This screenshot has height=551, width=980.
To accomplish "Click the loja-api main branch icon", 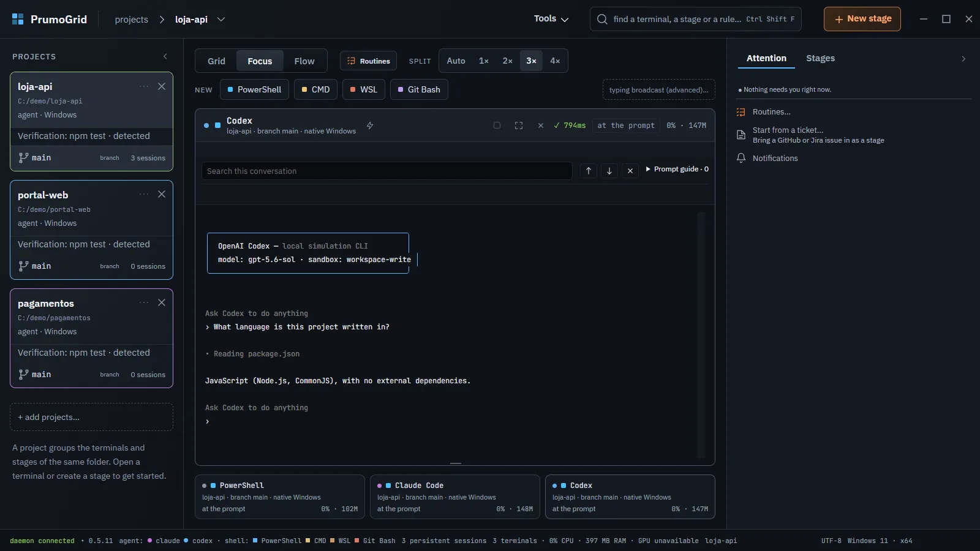I will 23,157.
